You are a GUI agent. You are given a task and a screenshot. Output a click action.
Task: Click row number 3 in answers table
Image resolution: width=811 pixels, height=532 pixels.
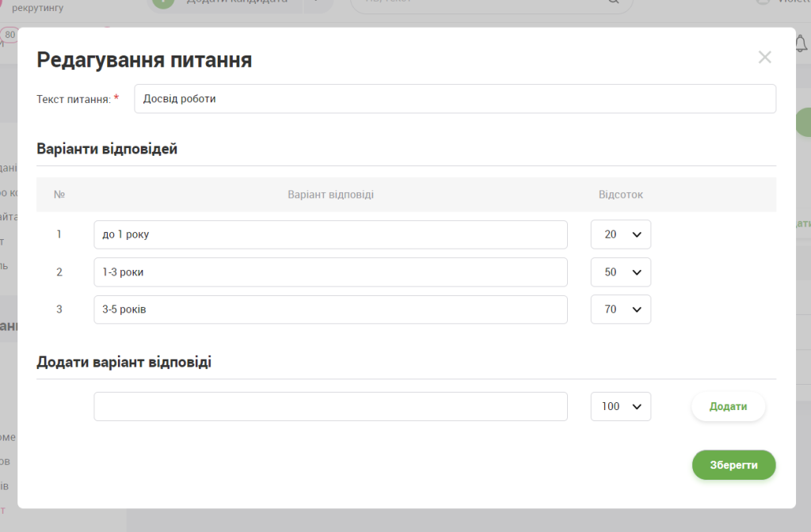(59, 310)
